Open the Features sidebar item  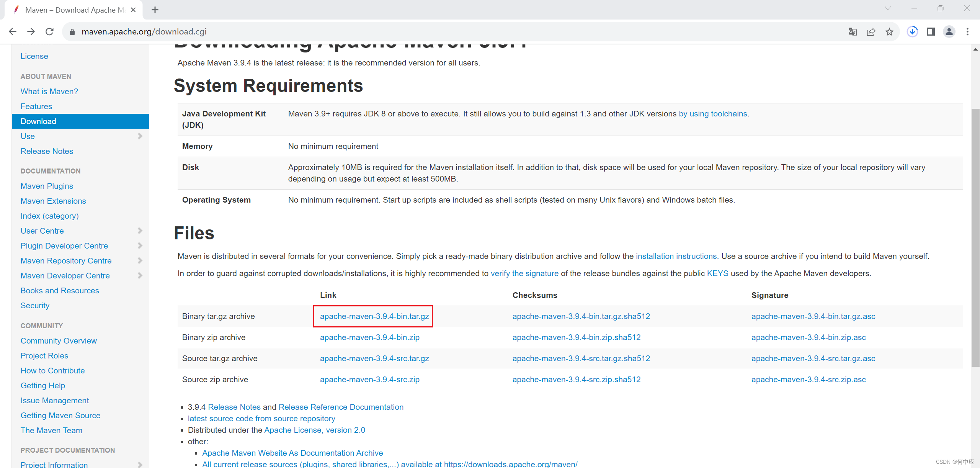click(36, 106)
